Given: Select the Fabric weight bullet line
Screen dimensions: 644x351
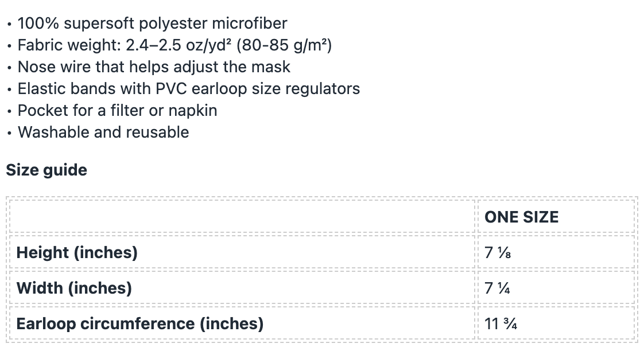Looking at the screenshot, I should click(x=174, y=45).
